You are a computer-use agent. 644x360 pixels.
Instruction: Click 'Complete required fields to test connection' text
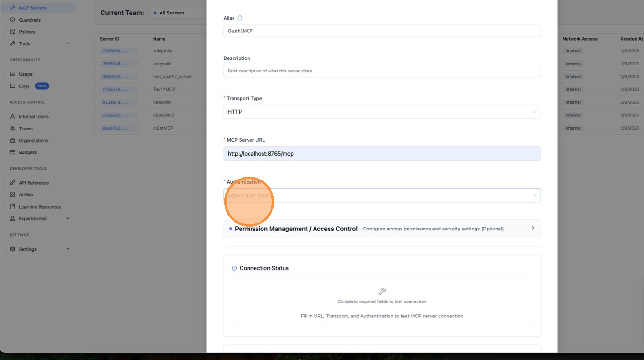coord(382,302)
